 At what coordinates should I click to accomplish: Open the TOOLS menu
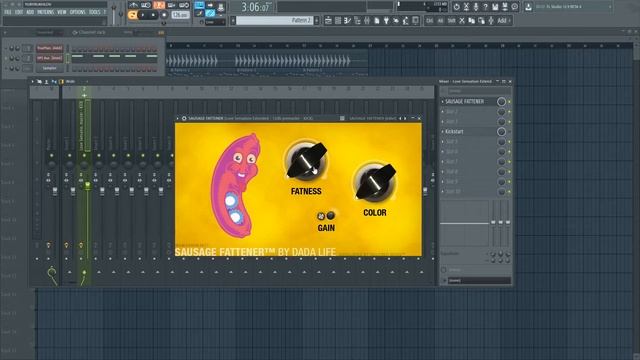[95, 12]
